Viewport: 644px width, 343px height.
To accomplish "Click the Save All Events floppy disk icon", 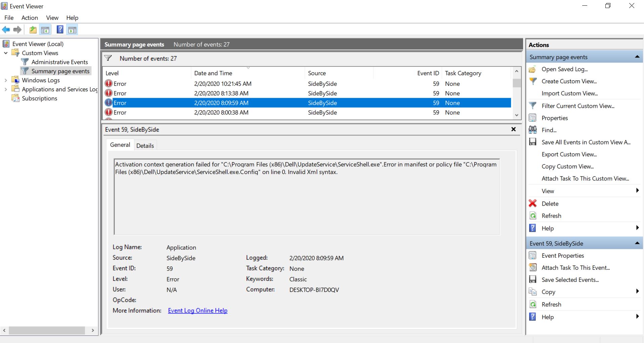I will [x=533, y=142].
